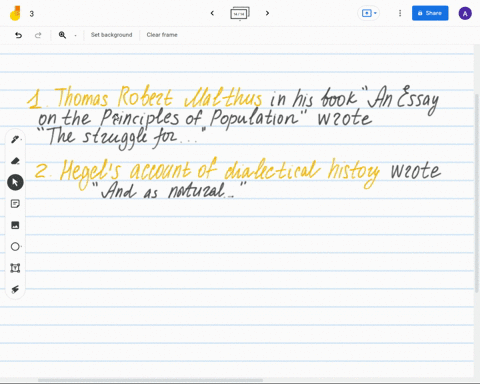Go to the next frame
Image resolution: width=480 pixels, height=384 pixels.
point(267,13)
